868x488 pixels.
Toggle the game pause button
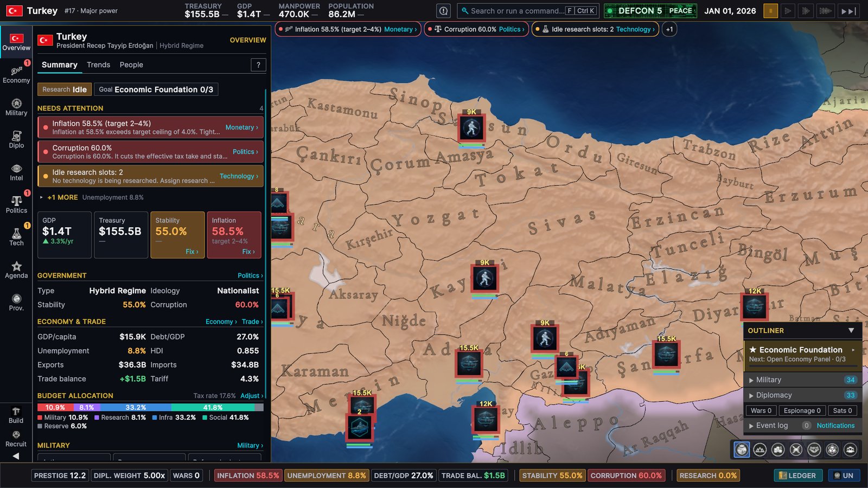tap(770, 11)
